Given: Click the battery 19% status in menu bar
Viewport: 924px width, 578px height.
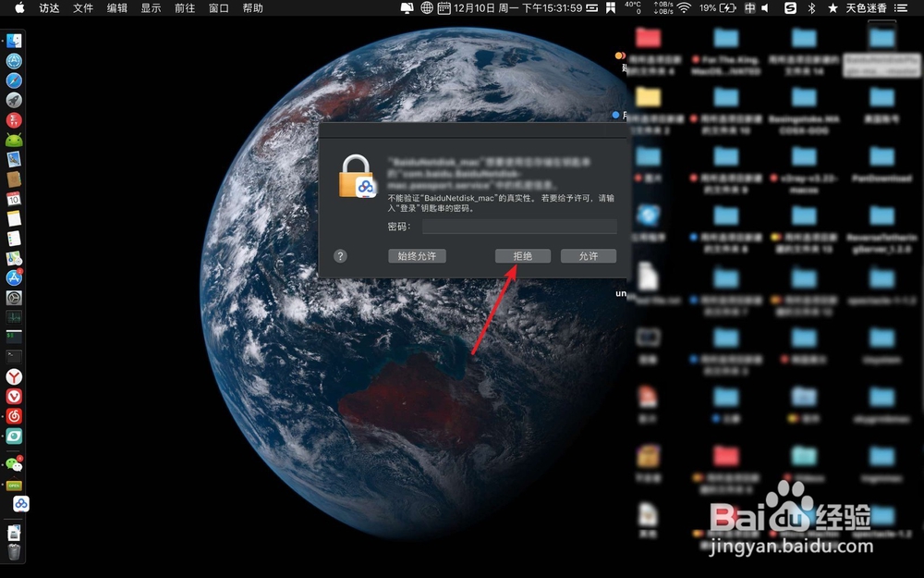Looking at the screenshot, I should tap(718, 7).
